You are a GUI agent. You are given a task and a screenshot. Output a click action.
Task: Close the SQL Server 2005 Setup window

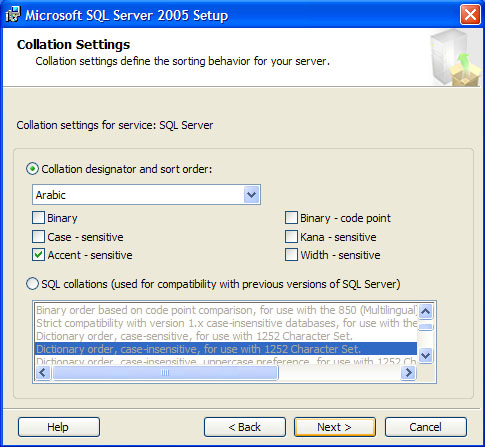pyautogui.click(x=470, y=15)
